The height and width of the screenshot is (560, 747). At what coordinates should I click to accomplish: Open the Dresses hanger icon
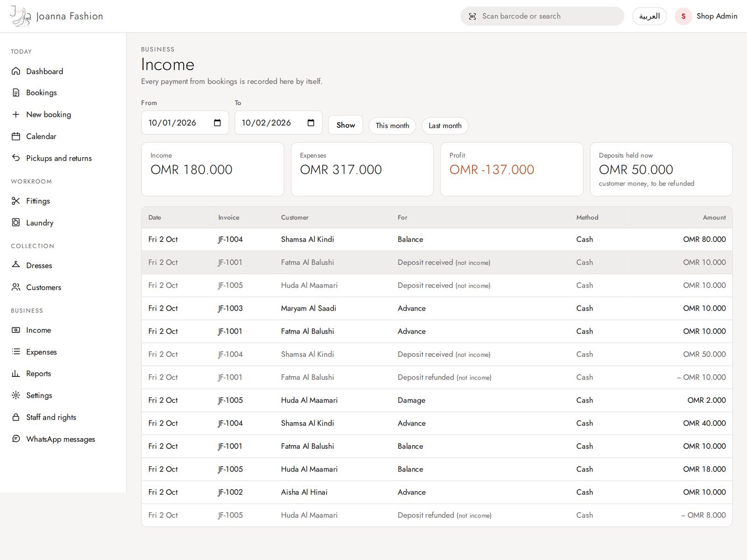(16, 265)
